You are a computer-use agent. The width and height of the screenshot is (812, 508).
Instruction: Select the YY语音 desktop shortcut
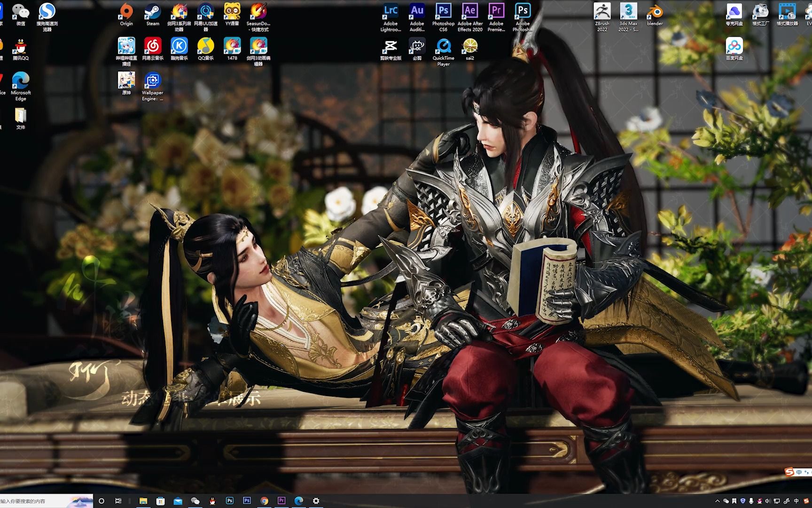(x=232, y=14)
